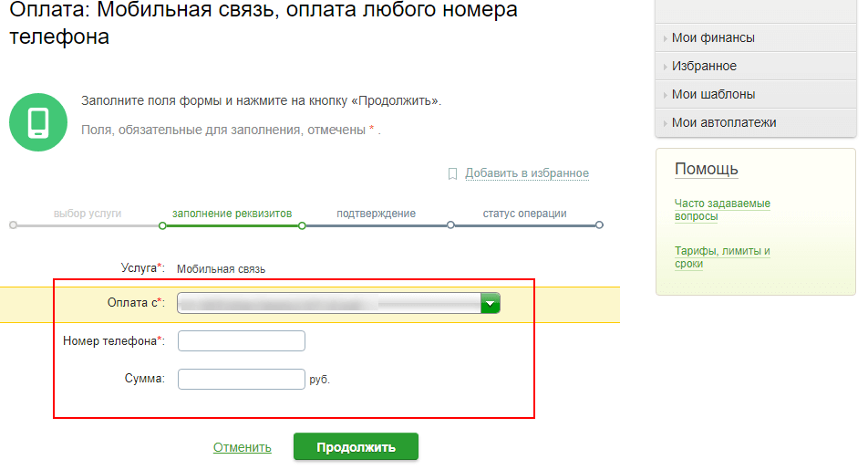Focus the Номер телефона input field
The image size is (868, 470).
click(242, 341)
